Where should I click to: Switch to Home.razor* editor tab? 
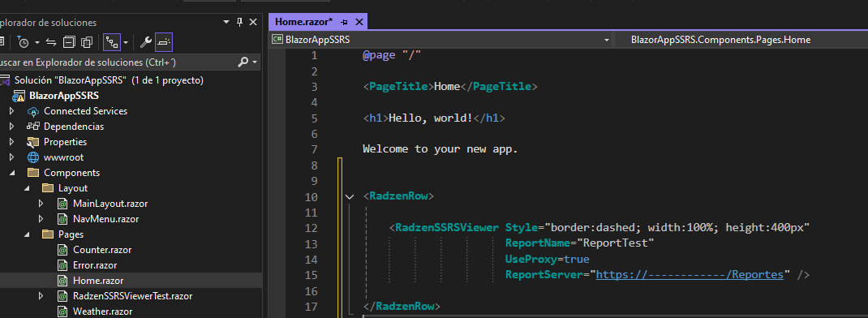pyautogui.click(x=304, y=22)
